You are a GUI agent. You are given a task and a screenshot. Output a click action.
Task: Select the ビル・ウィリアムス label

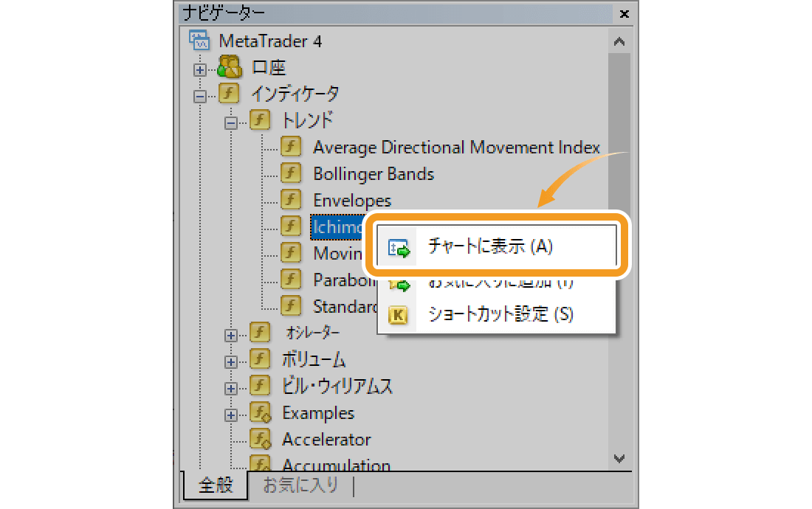click(337, 386)
